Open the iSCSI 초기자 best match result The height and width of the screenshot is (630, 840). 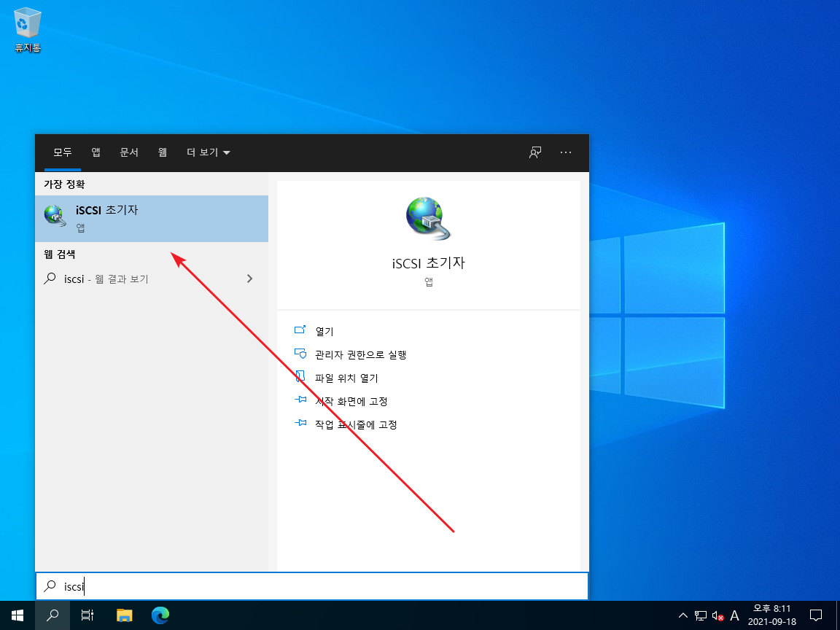tap(152, 219)
